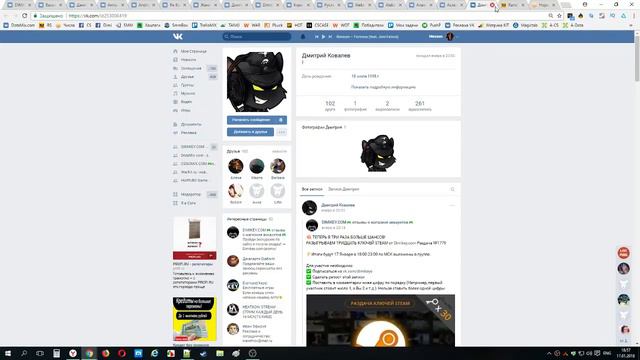Viewport: 640px width, 360px height.
Task: Click the third friend avatar in Друзья block
Action: click(278, 166)
